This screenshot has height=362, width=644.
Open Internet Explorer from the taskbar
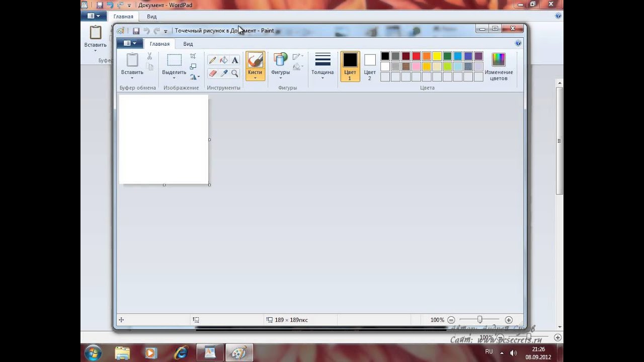click(x=181, y=353)
